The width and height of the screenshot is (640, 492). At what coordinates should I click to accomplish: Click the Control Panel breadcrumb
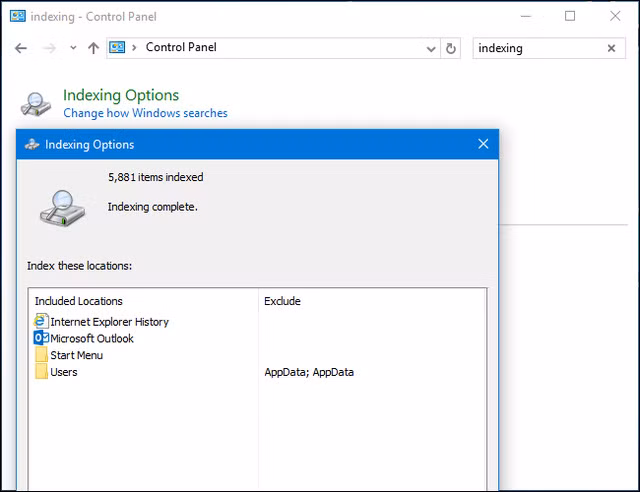point(181,47)
